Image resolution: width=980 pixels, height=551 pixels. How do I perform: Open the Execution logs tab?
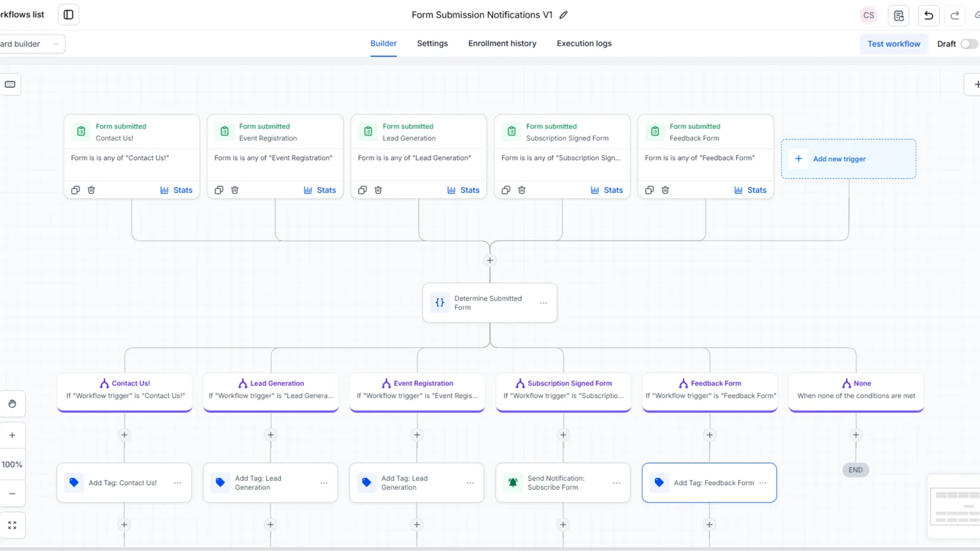tap(584, 43)
